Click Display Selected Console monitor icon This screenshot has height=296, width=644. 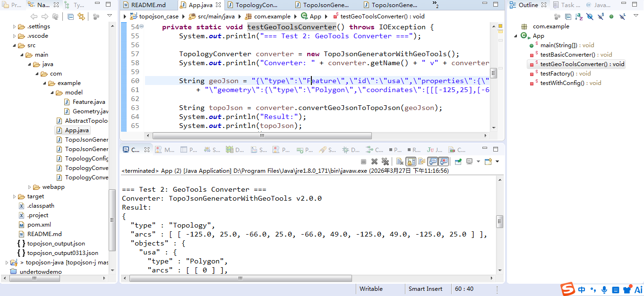pos(469,161)
